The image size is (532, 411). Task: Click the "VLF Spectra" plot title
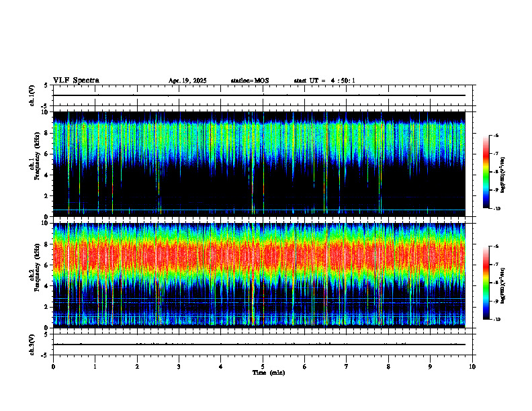(76, 81)
